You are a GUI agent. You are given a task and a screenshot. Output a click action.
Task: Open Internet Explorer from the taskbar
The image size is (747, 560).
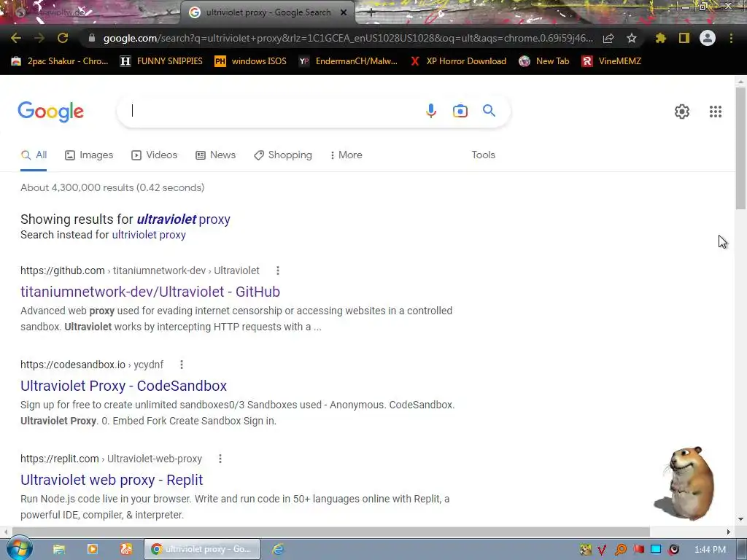278,550
